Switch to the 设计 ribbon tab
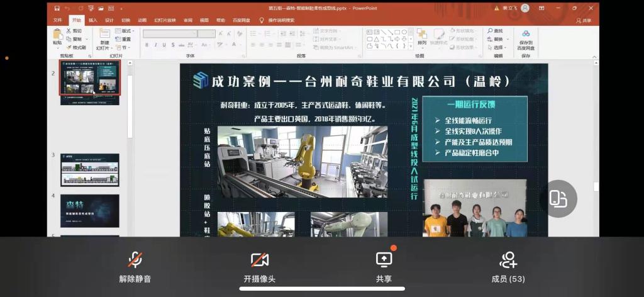The width and height of the screenshot is (644, 297). coord(109,20)
